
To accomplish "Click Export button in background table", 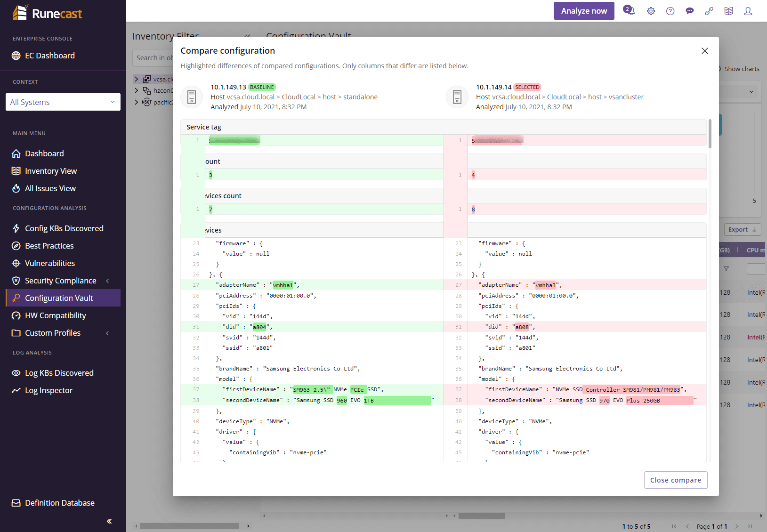I will point(743,230).
